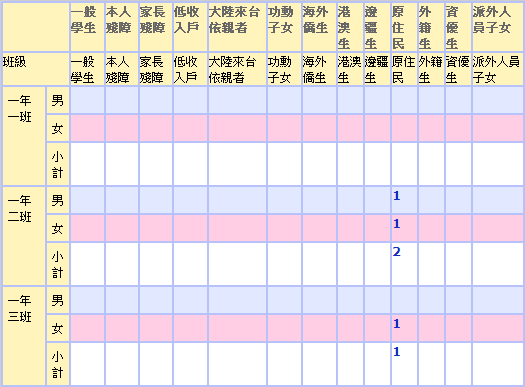Click the 2 in 一年二班 小計 原住民 cell
The width and height of the screenshot is (525, 387).
click(x=397, y=252)
